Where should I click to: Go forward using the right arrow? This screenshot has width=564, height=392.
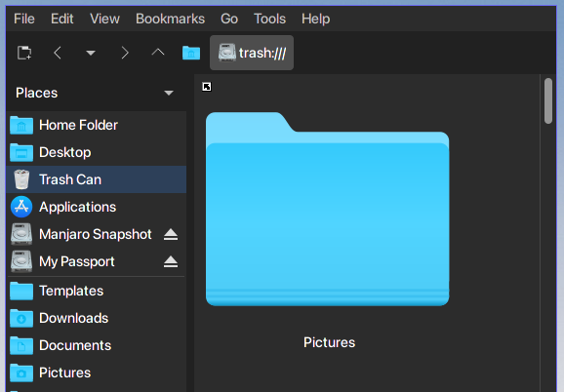coord(125,53)
